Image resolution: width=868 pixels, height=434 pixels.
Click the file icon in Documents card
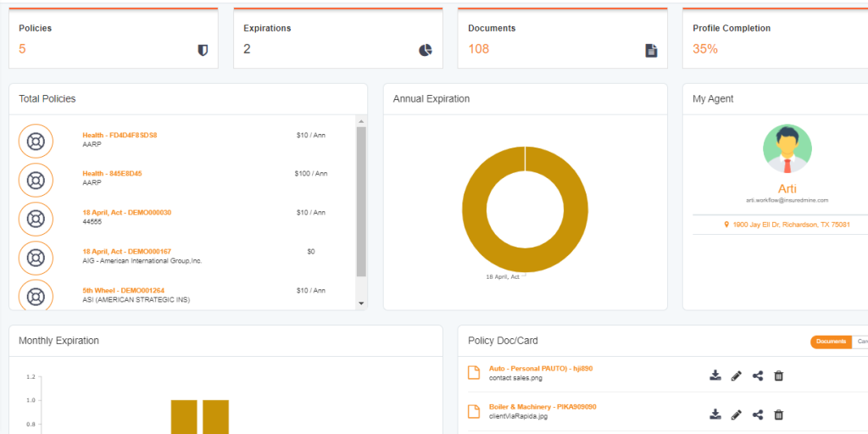tap(651, 50)
